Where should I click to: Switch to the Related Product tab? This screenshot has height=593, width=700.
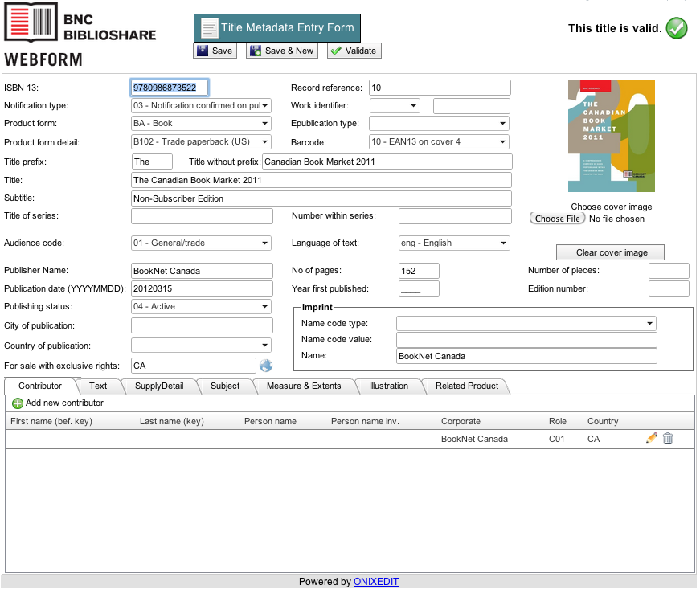467,386
